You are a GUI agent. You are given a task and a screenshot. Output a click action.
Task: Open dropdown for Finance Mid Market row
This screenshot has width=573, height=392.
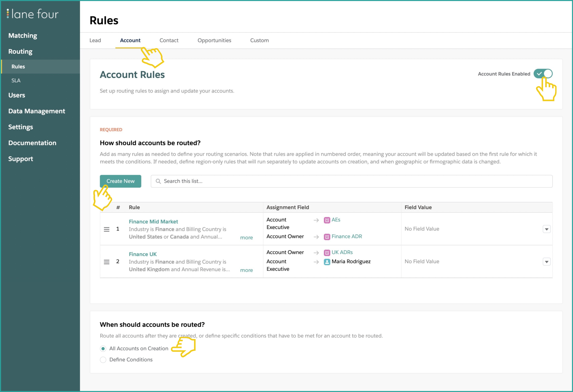[547, 229]
